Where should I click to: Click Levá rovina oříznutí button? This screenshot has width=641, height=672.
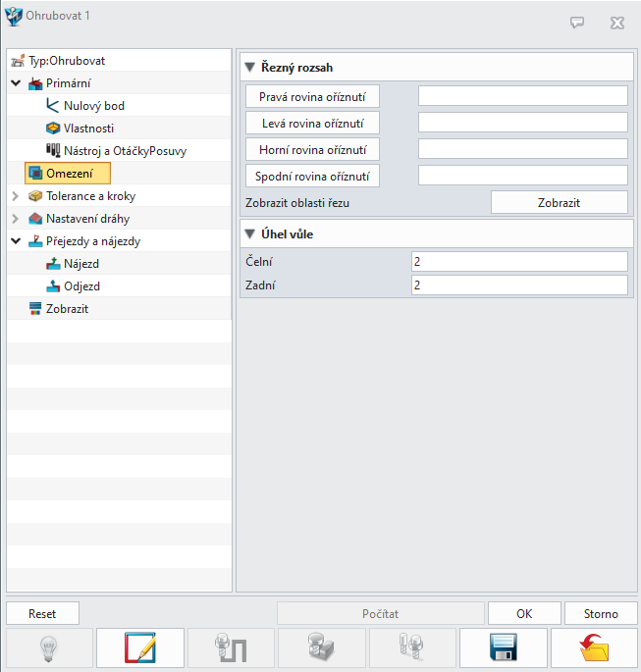pyautogui.click(x=312, y=123)
